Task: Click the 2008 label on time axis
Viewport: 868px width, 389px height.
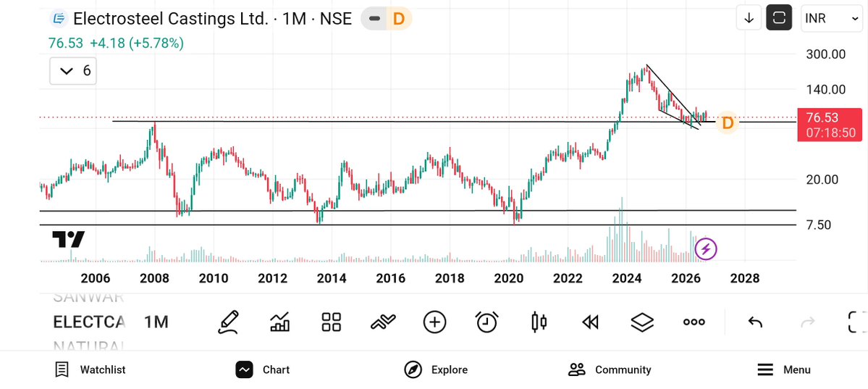Action: pyautogui.click(x=154, y=278)
